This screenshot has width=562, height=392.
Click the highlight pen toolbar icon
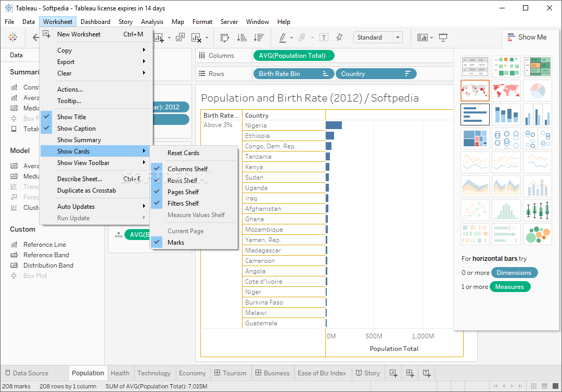[283, 37]
